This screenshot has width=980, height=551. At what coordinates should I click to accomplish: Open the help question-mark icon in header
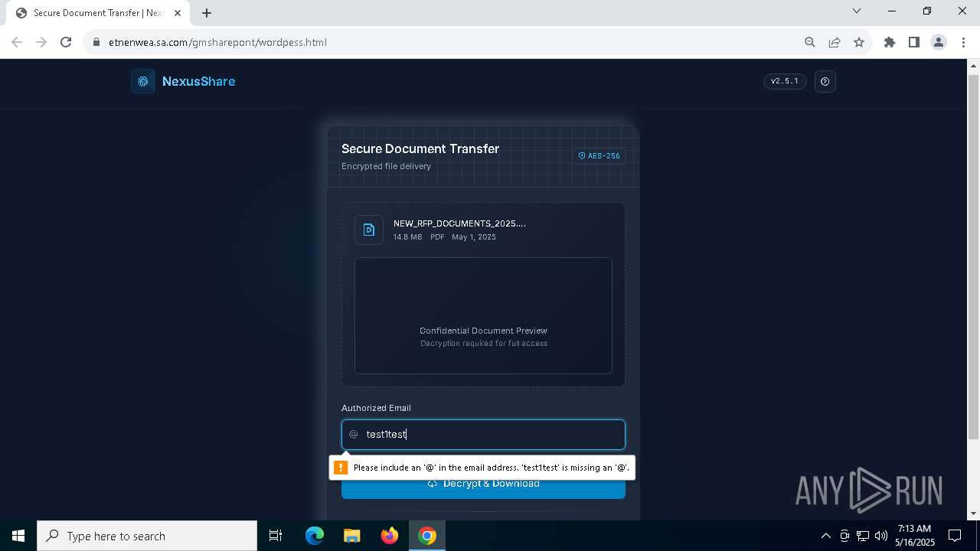(x=825, y=81)
